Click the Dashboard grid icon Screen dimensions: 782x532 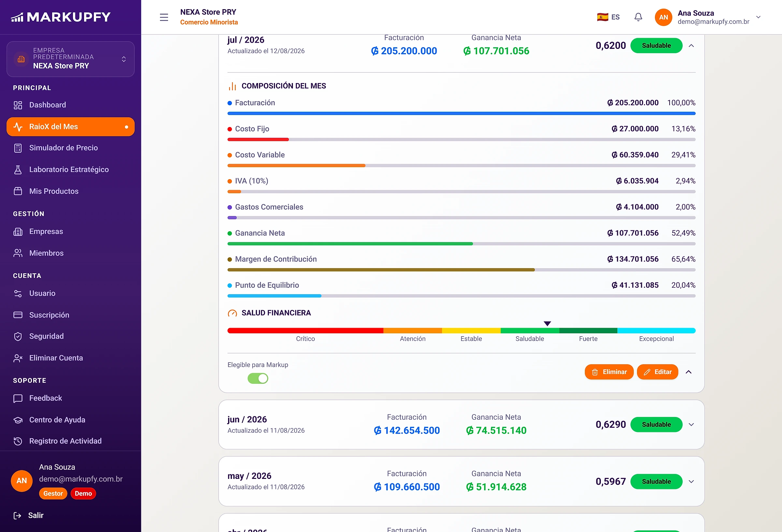point(18,105)
